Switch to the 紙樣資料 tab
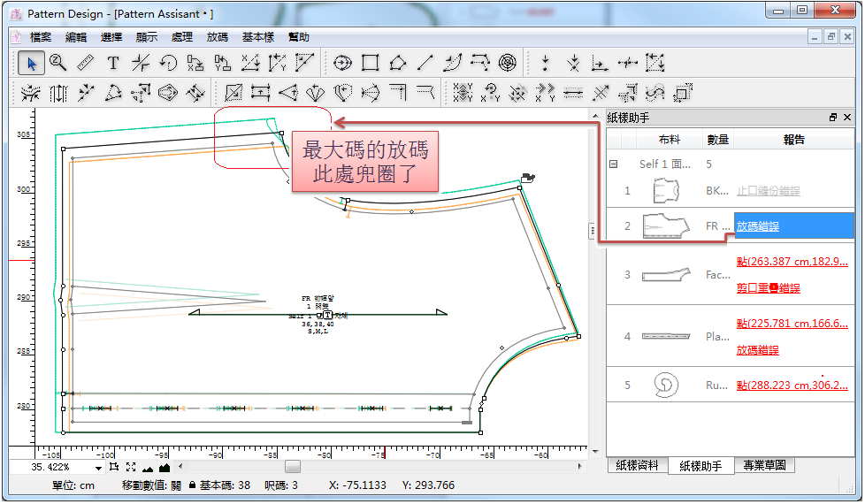This screenshot has height=504, width=865. click(x=635, y=465)
